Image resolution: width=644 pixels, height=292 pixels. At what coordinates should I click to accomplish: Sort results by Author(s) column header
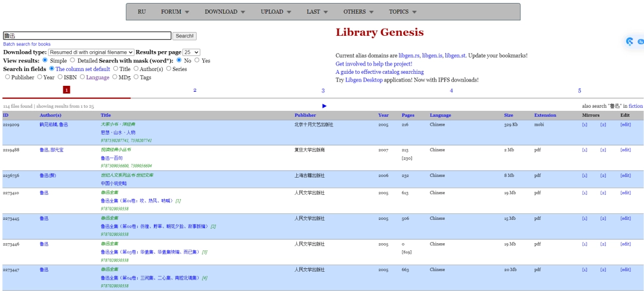(50, 116)
